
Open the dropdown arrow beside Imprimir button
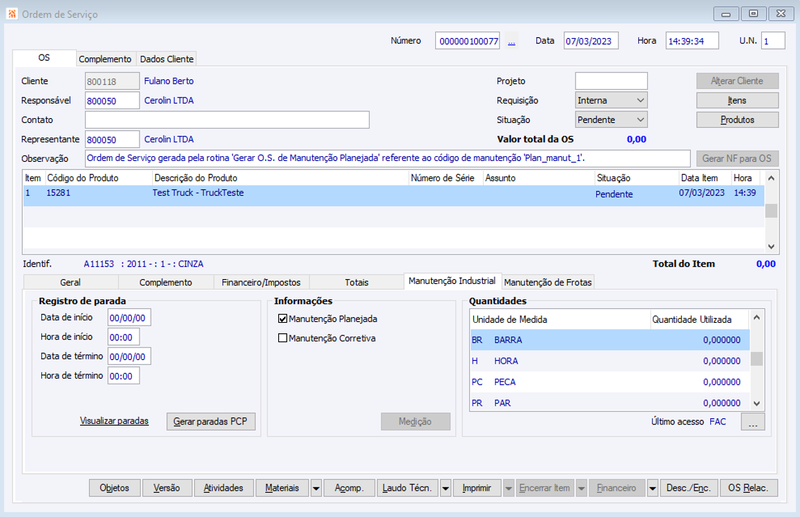(508, 488)
